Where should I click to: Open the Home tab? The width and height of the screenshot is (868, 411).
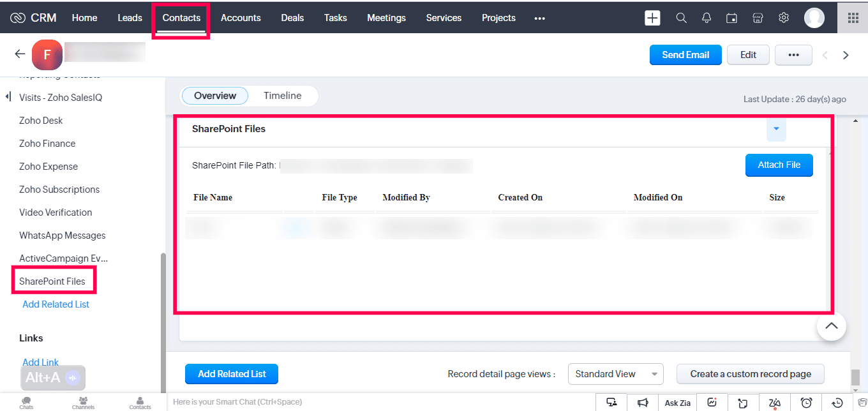84,18
